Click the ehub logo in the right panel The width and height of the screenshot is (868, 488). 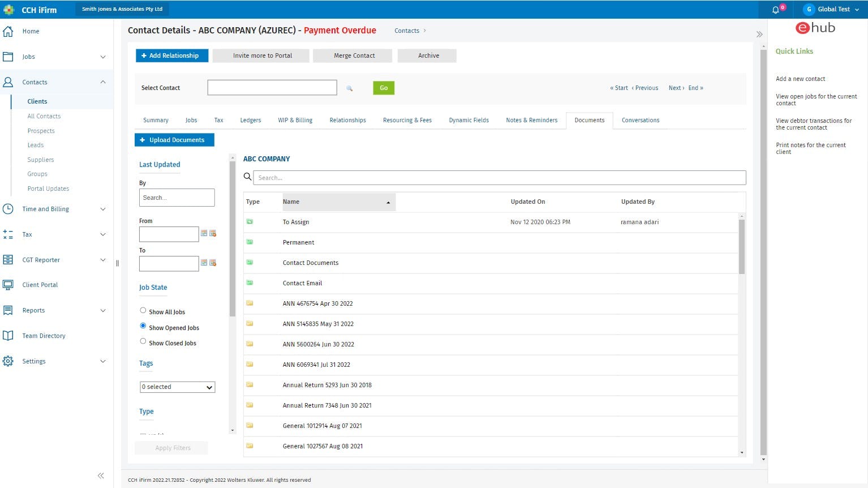pos(815,28)
